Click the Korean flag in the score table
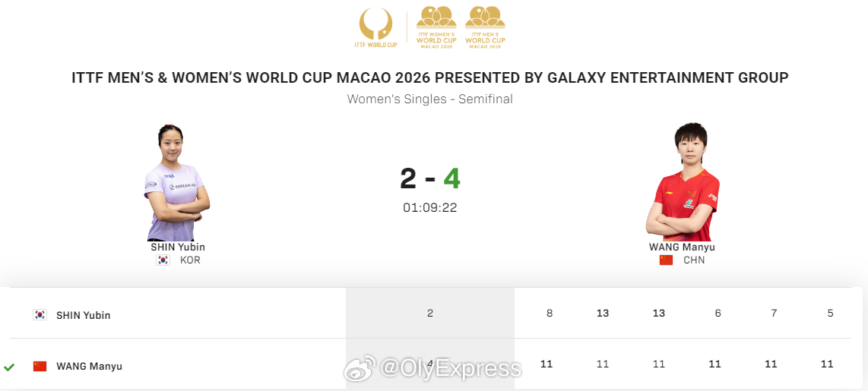The height and width of the screenshot is (391, 868). pyautogui.click(x=40, y=314)
